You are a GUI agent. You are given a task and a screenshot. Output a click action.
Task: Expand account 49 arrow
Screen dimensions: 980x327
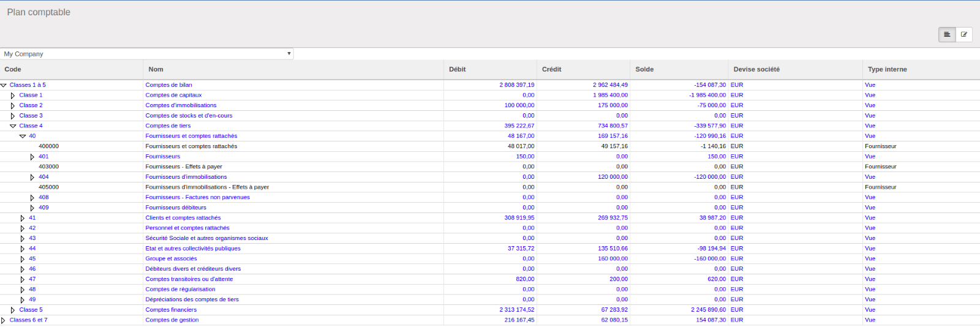tap(23, 299)
